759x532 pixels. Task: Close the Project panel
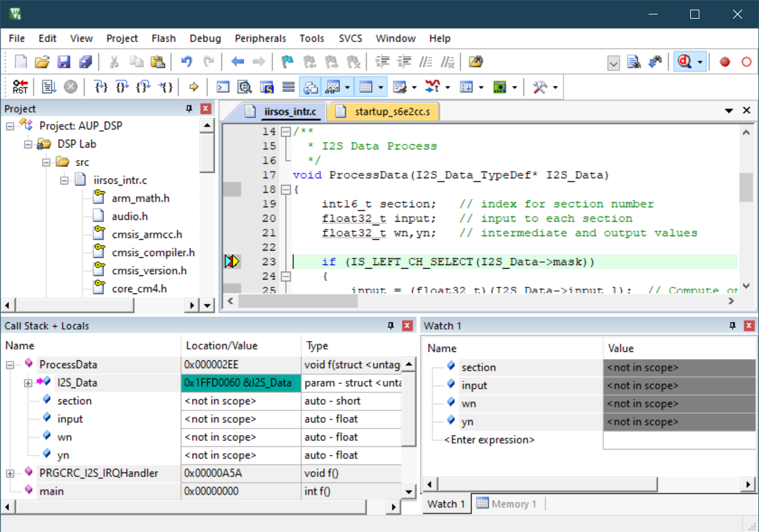(x=206, y=109)
